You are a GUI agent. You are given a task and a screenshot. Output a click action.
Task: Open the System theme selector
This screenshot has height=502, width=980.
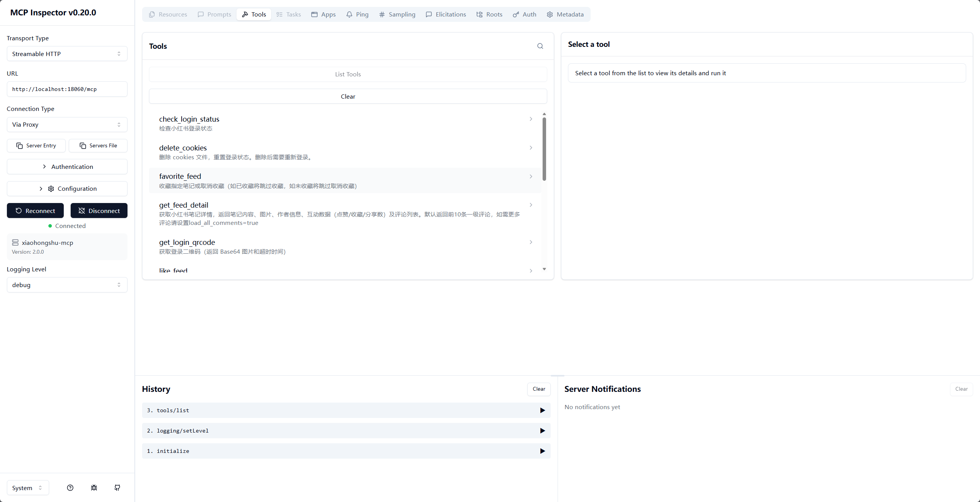27,488
